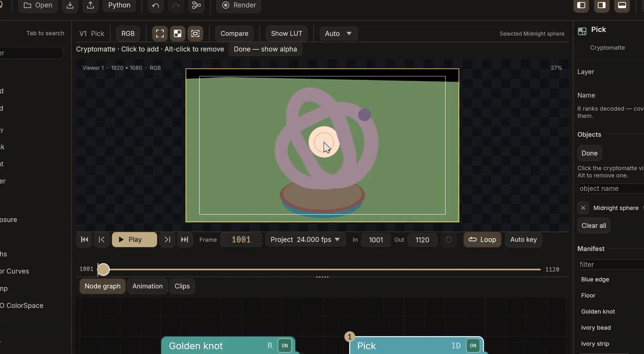Click Clear all in Objects section
Image resolution: width=644 pixels, height=354 pixels.
[594, 226]
